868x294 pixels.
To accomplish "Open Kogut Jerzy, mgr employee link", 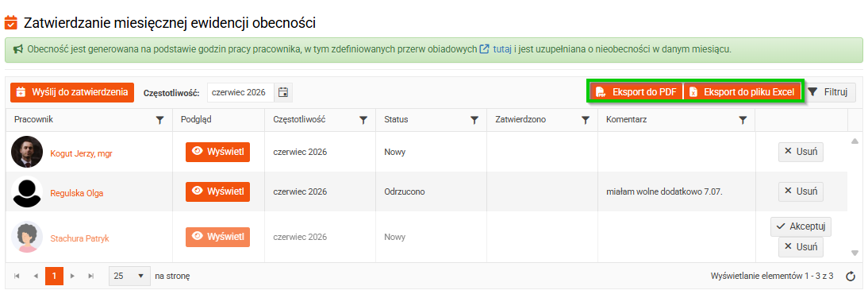I will coord(76,153).
